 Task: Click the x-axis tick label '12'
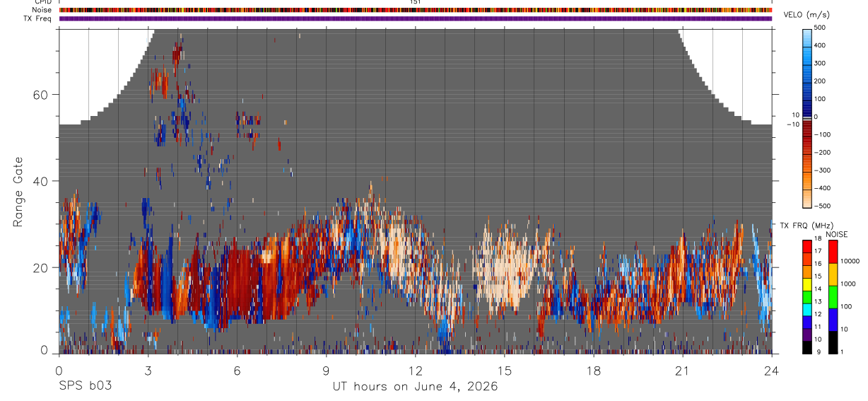[415, 370]
